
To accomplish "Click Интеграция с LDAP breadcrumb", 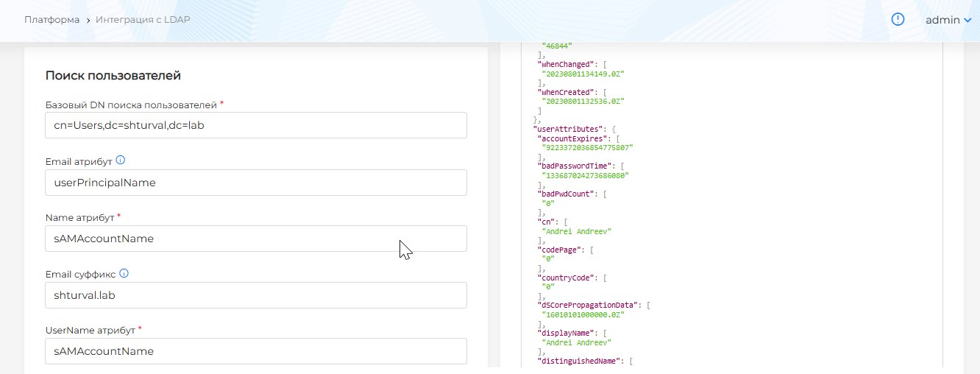I will point(142,20).
